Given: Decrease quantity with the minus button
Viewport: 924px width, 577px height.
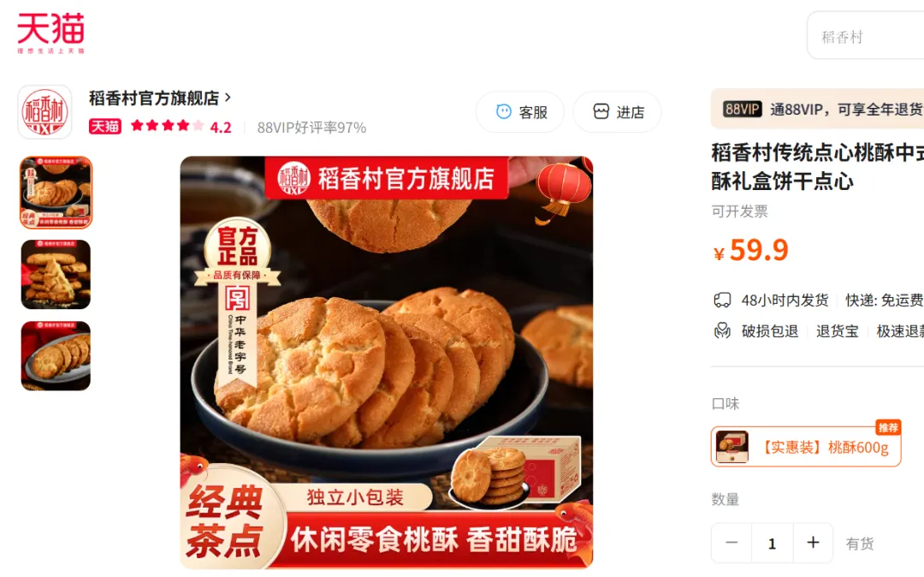Looking at the screenshot, I should (731, 543).
